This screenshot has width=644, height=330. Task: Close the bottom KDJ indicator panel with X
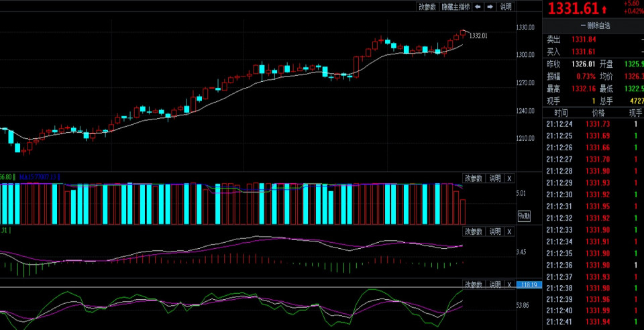pos(509,284)
